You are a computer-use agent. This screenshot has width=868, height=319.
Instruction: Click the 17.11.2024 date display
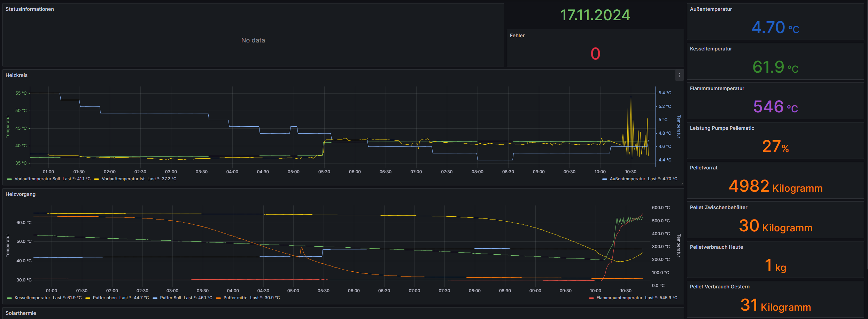point(595,15)
